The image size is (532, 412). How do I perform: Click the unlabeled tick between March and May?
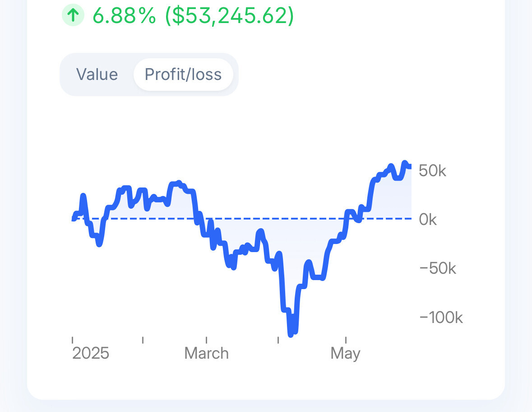(x=278, y=340)
